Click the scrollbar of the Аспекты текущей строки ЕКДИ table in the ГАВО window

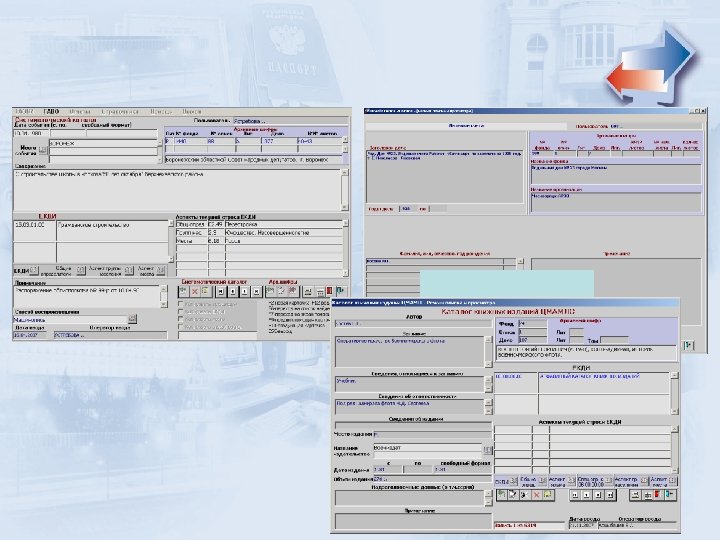coord(345,248)
